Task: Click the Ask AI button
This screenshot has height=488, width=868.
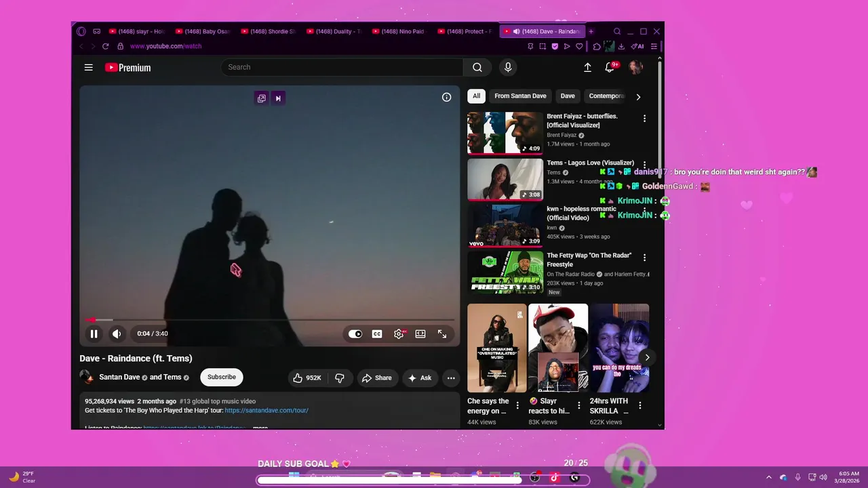Action: [420, 378]
